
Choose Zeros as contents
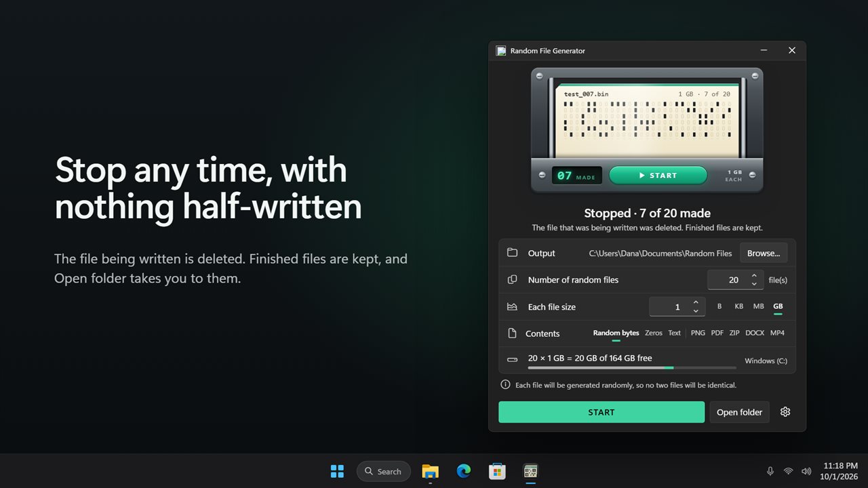654,333
